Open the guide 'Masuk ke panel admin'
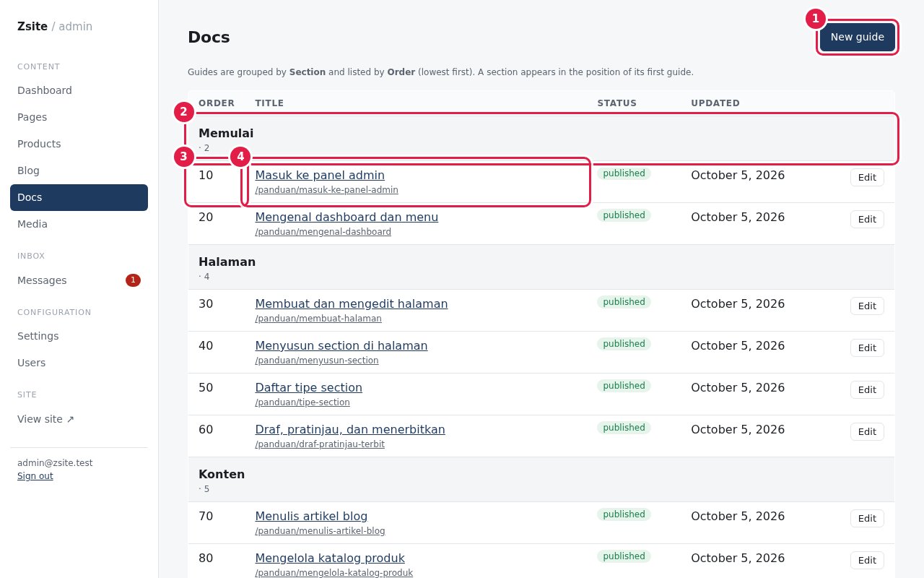The width and height of the screenshot is (924, 578). tap(320, 175)
